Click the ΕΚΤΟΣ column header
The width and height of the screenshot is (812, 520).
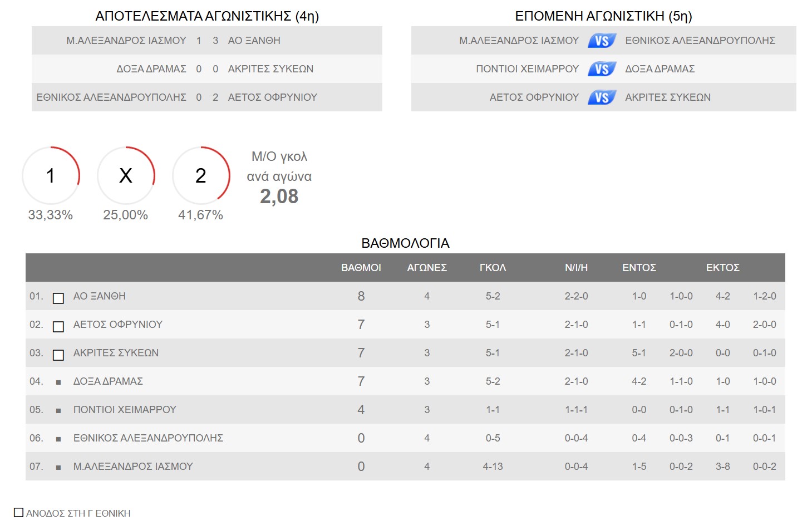coord(722,268)
